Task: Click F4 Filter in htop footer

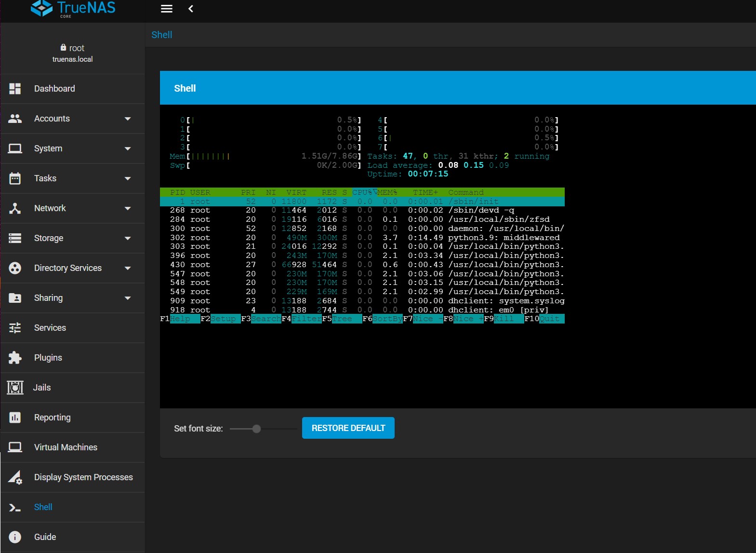Action: (x=302, y=319)
